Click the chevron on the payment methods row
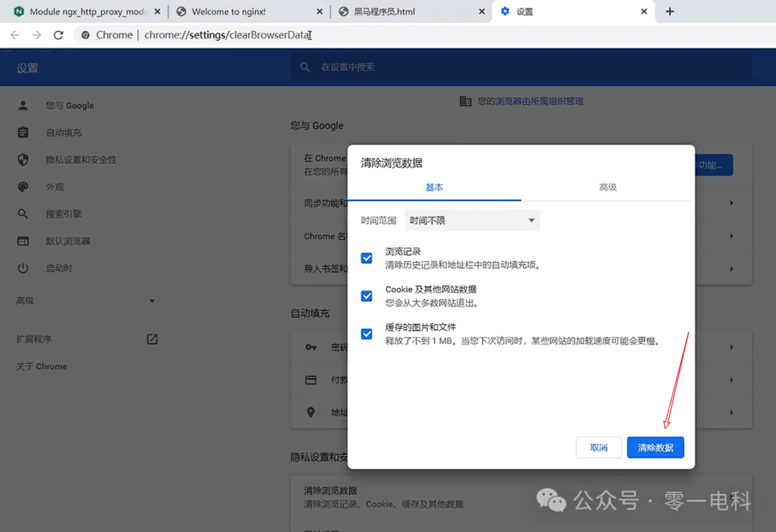Viewport: 776px width, 532px height. pyautogui.click(x=731, y=381)
